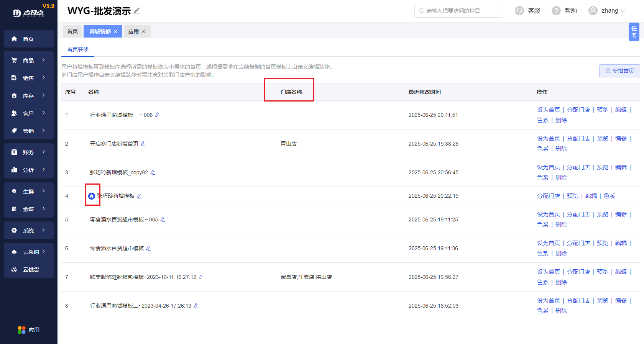644x344 pixels.
Task: Click the blue home icon on row 4
Action: pos(92,196)
